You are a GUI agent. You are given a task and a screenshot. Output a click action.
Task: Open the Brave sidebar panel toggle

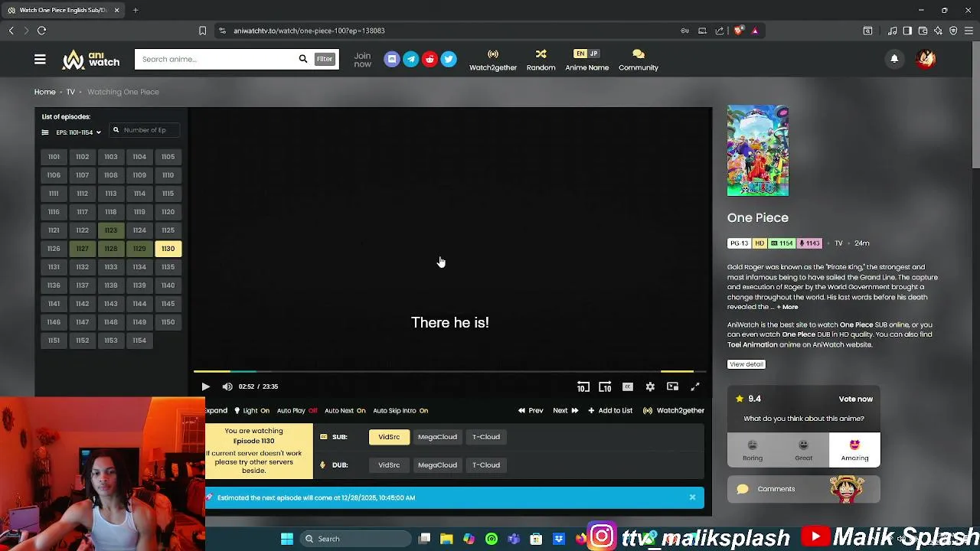click(907, 31)
